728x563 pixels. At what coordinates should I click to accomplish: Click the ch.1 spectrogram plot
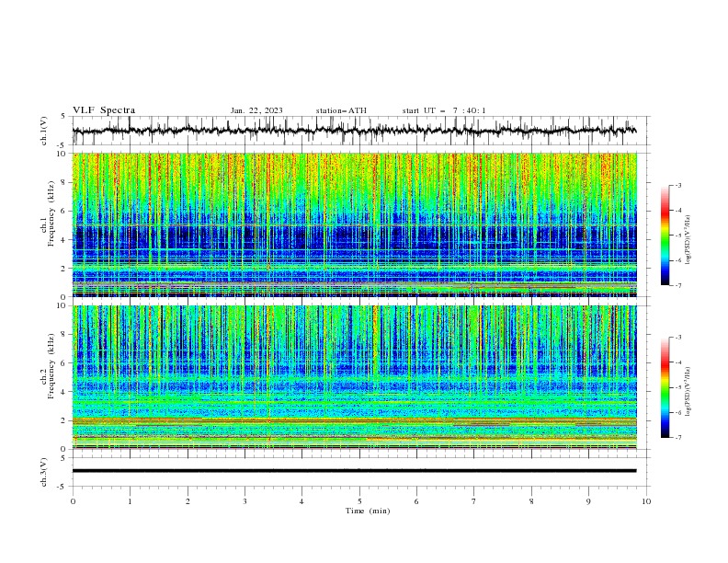point(354,224)
